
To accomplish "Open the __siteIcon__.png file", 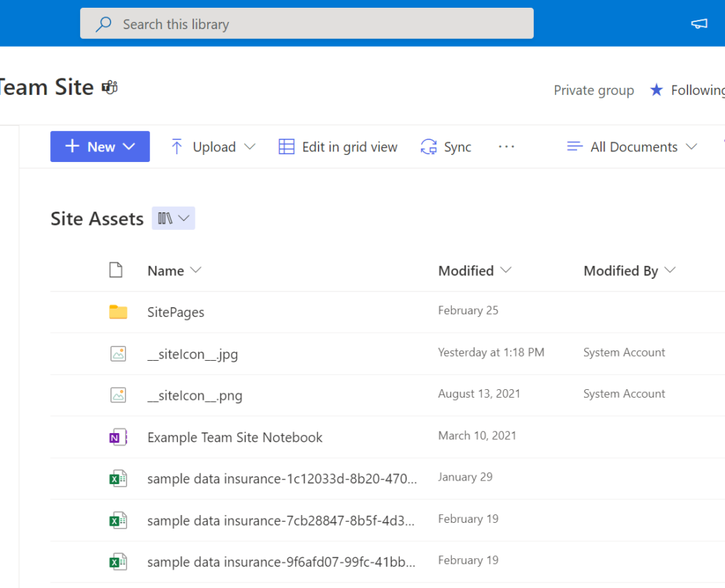I will [x=195, y=396].
